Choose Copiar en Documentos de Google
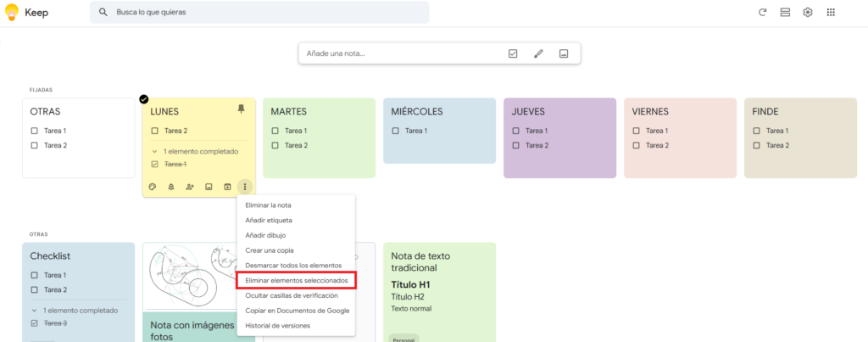Image resolution: width=868 pixels, height=342 pixels. [296, 311]
